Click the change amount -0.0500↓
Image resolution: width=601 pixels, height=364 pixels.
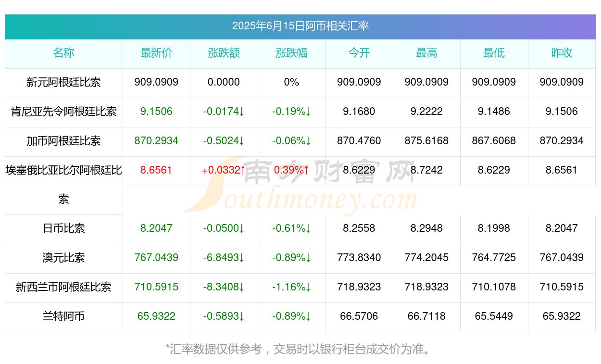coord(224,228)
